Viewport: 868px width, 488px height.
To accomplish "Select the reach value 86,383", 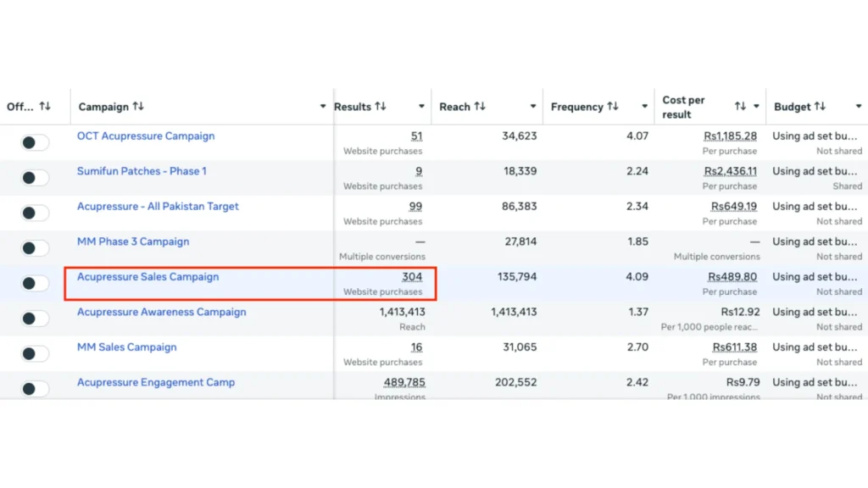I will [520, 207].
